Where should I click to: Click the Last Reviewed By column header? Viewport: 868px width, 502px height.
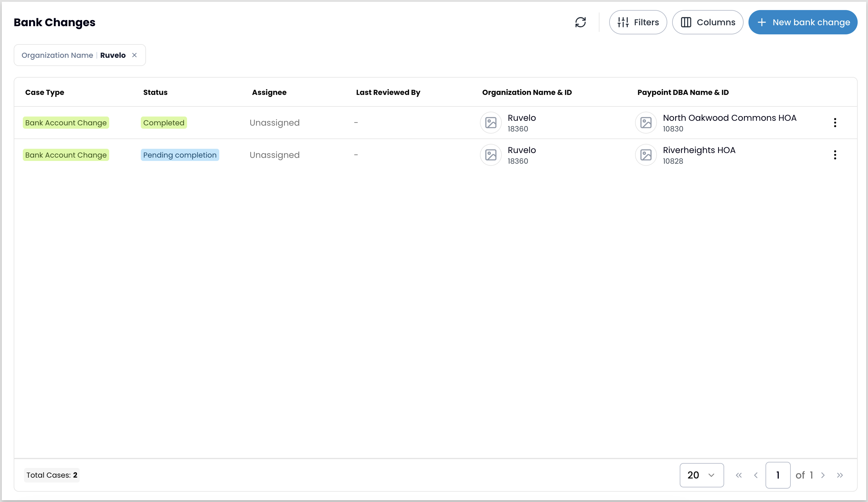pyautogui.click(x=388, y=92)
